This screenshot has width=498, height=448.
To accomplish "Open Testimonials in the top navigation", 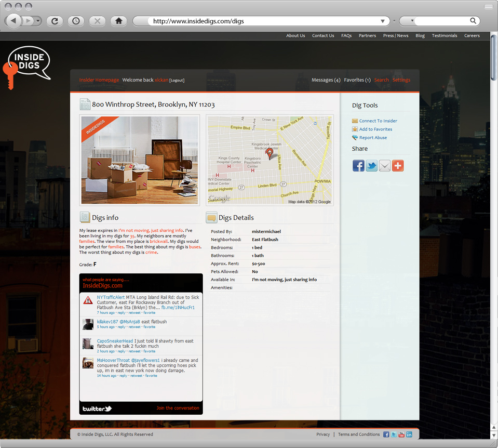I will pos(445,36).
